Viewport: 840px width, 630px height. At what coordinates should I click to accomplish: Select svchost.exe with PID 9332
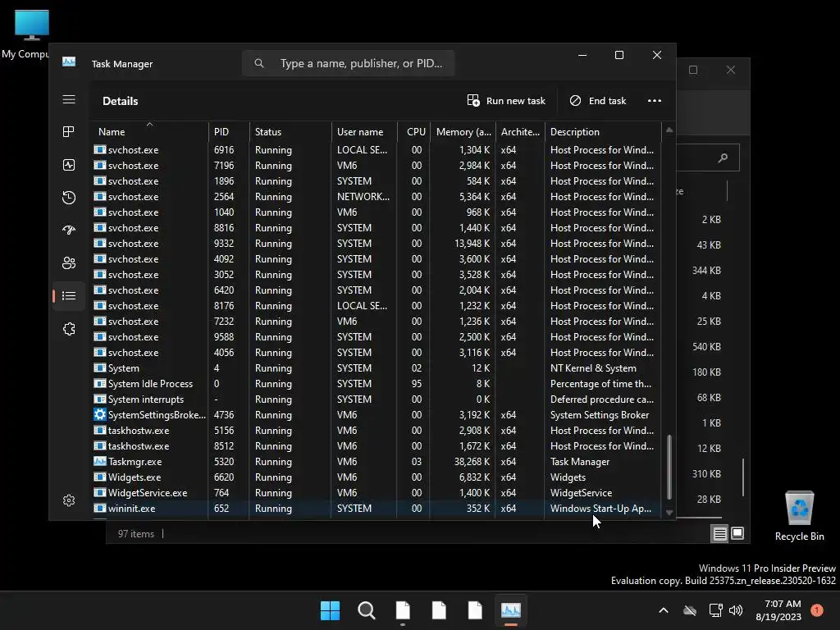[377, 243]
